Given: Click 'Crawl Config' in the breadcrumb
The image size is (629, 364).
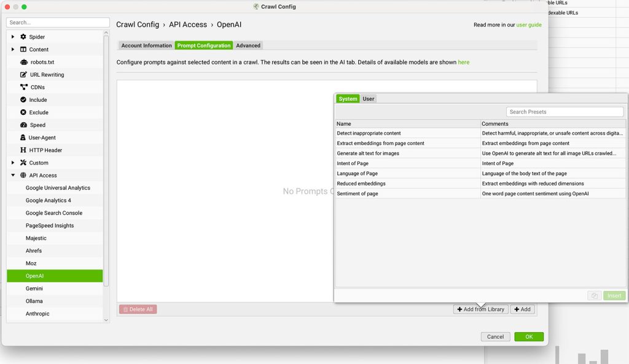Looking at the screenshot, I should click(x=138, y=25).
